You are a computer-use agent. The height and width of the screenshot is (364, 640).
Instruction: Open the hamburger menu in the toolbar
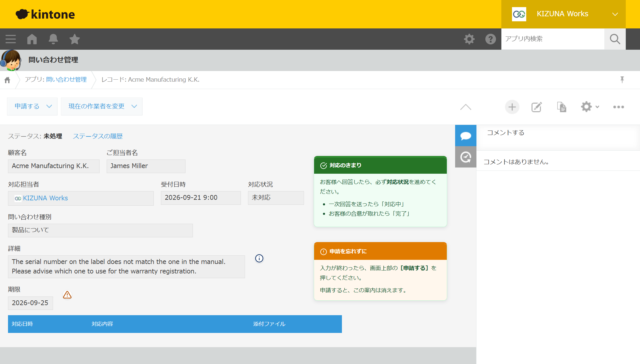11,39
